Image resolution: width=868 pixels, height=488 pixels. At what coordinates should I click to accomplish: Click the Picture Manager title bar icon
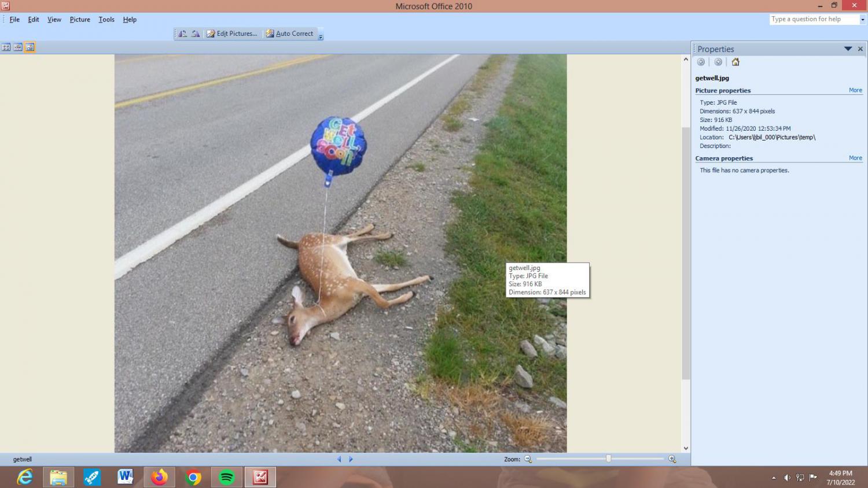pos(5,6)
